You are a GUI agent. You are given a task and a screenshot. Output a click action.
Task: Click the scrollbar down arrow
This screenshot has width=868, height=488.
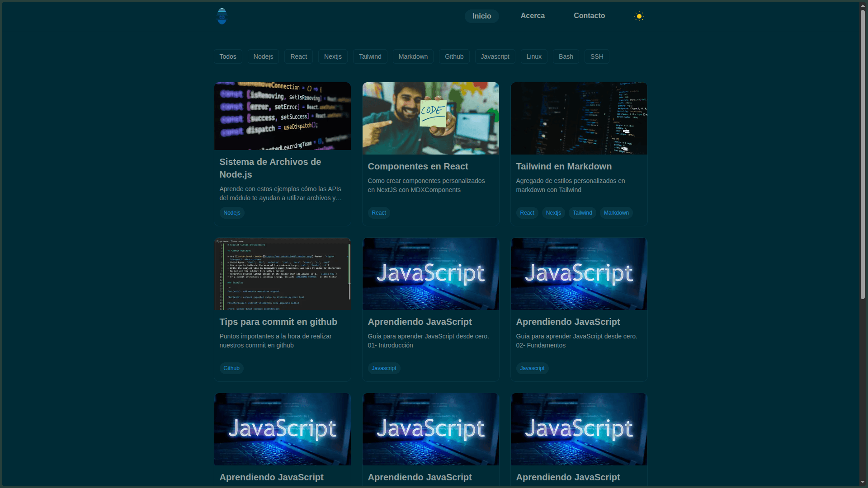(863, 482)
